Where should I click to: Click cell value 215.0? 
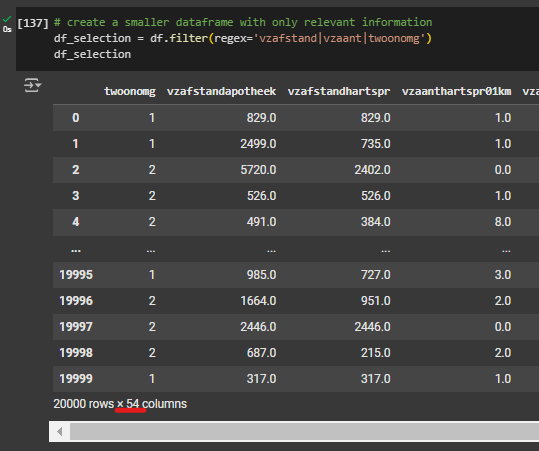376,353
